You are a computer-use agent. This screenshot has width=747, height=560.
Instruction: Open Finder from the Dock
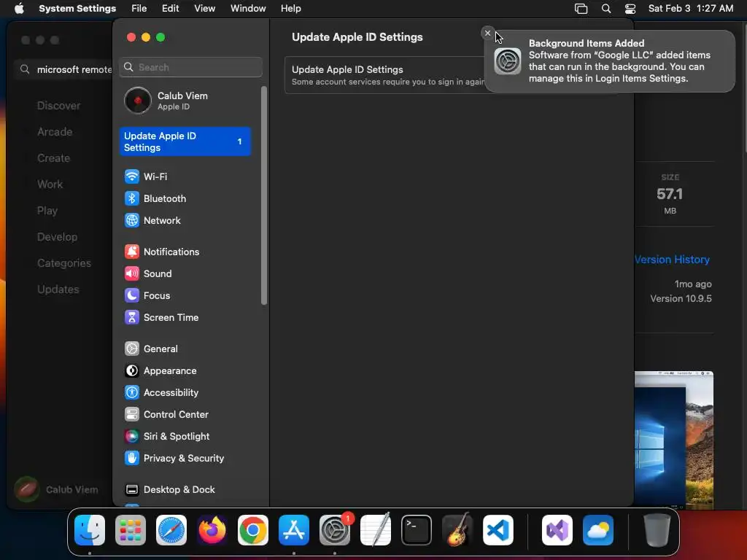90,530
